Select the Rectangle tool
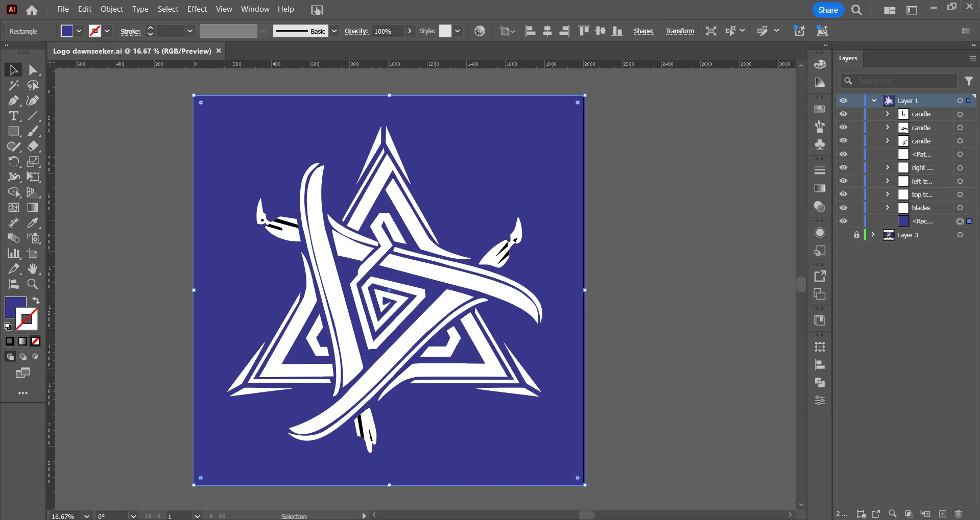 [13, 131]
